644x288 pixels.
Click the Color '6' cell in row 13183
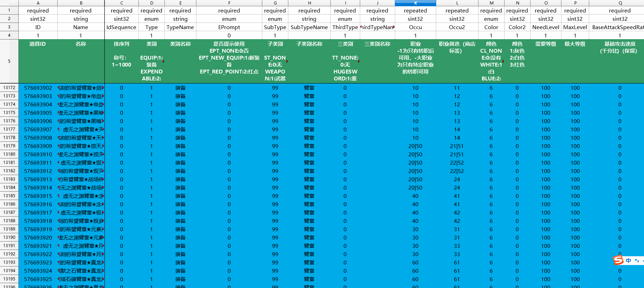click(491, 180)
